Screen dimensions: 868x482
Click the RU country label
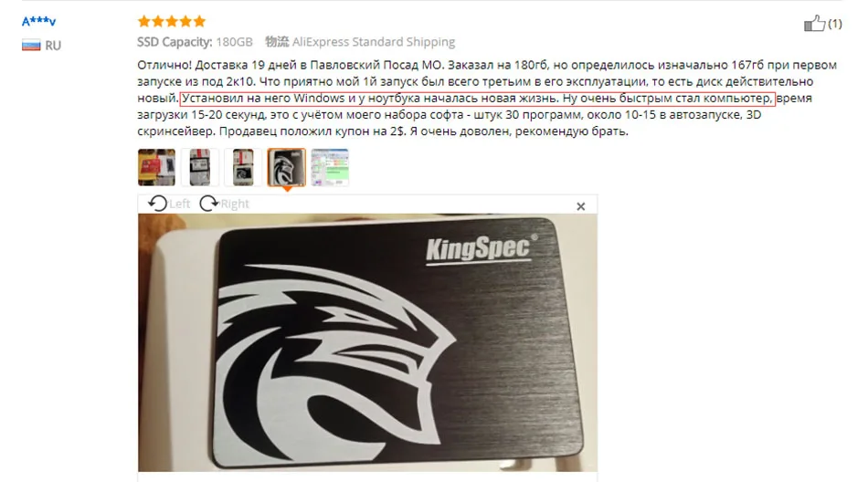pos(53,46)
